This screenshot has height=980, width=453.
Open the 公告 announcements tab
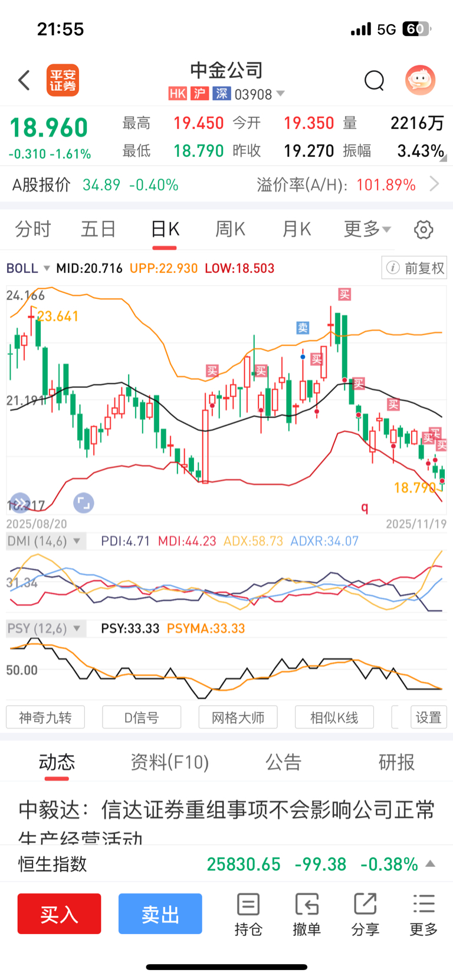(x=283, y=762)
